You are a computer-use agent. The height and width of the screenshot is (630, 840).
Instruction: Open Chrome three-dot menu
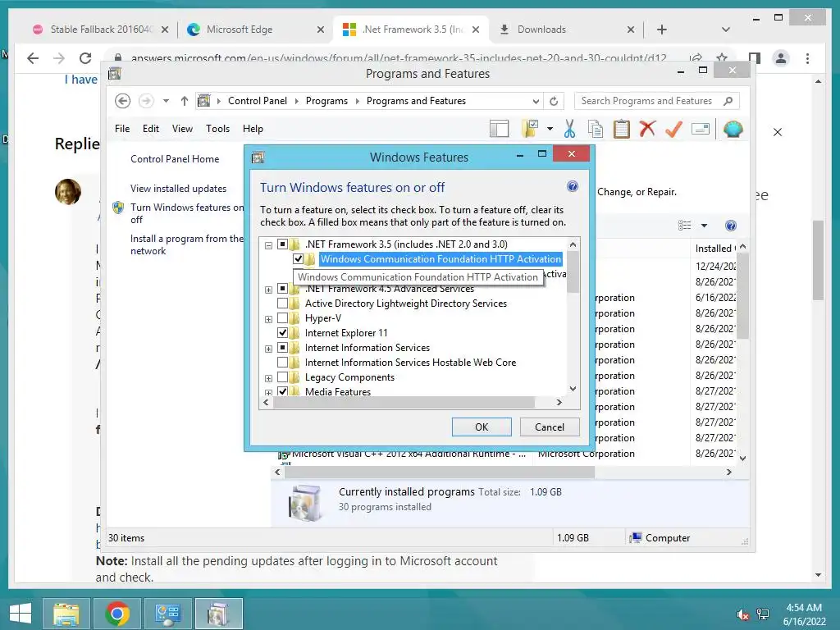click(x=807, y=58)
